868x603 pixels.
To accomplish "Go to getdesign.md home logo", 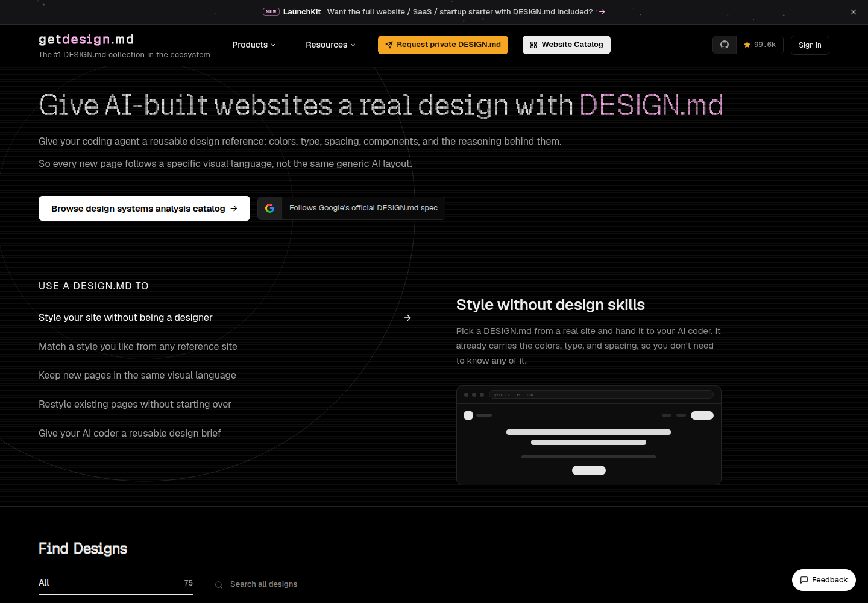I will point(86,39).
